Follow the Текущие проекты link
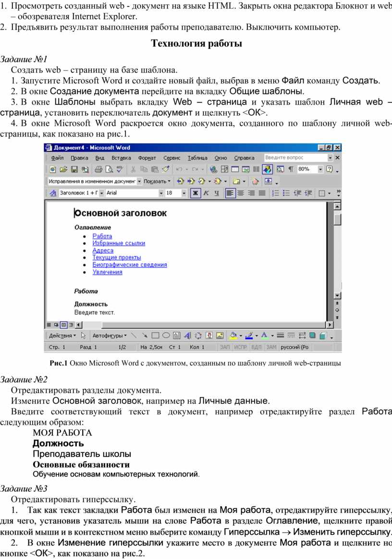The image size is (392, 559). [x=117, y=257]
